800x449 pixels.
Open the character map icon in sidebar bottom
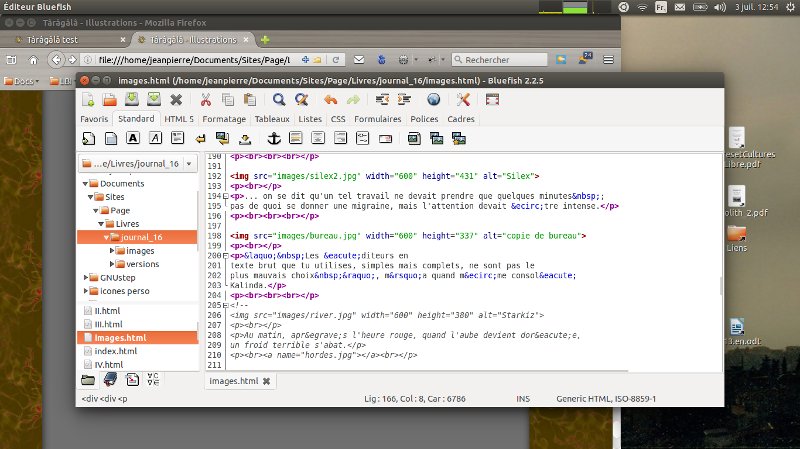(x=153, y=379)
